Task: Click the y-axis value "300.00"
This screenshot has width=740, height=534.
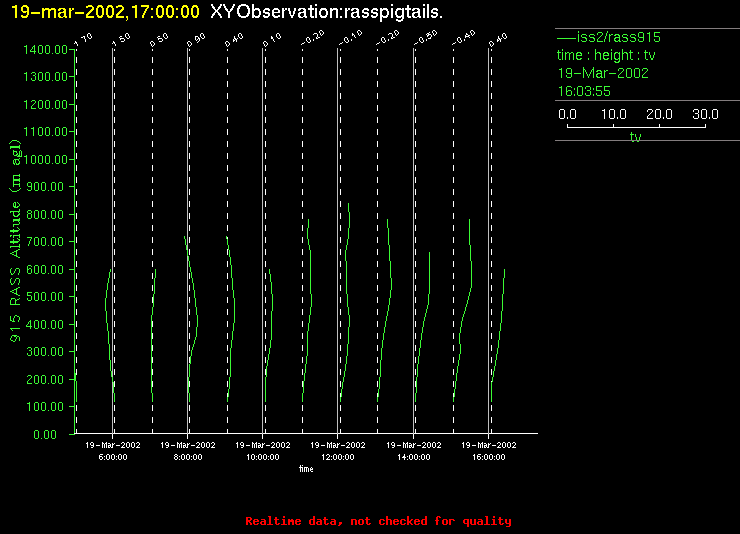Action: (45, 352)
